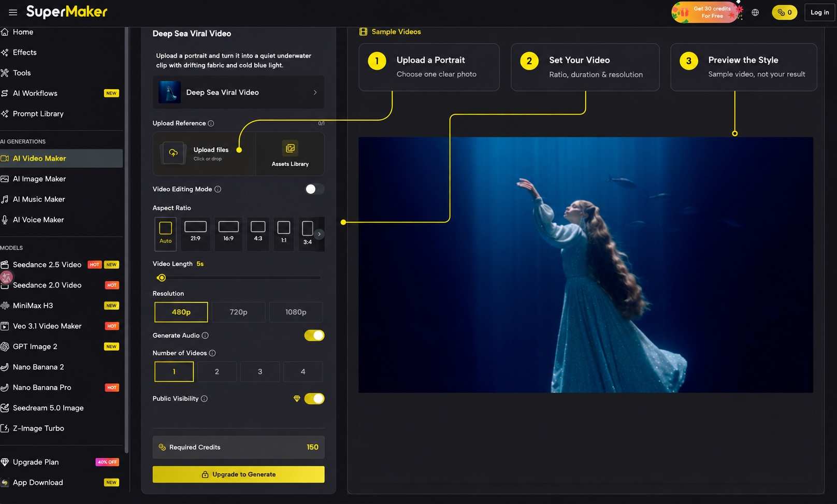The height and width of the screenshot is (504, 837).
Task: Select the 16:9 aspect ratio
Action: click(x=228, y=234)
